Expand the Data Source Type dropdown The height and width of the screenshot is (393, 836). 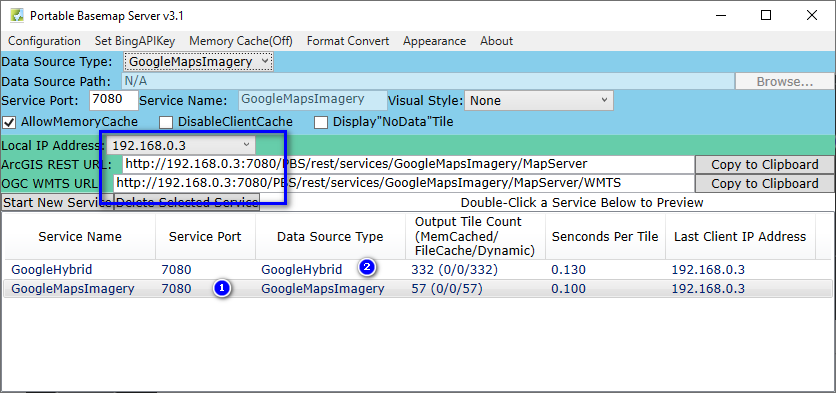point(198,62)
